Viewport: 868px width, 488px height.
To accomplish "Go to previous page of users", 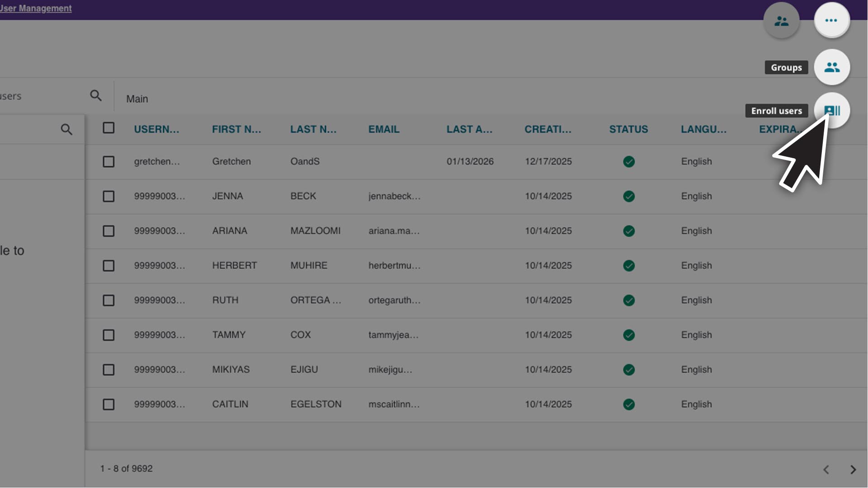I will click(826, 470).
